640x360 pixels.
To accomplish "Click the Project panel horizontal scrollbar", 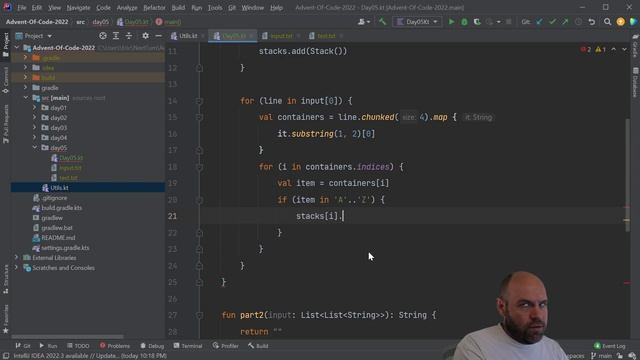I will [67, 337].
